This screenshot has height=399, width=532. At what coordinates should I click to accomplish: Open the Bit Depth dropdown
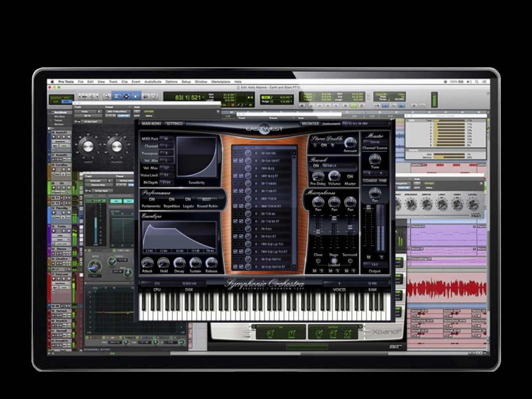(x=167, y=183)
